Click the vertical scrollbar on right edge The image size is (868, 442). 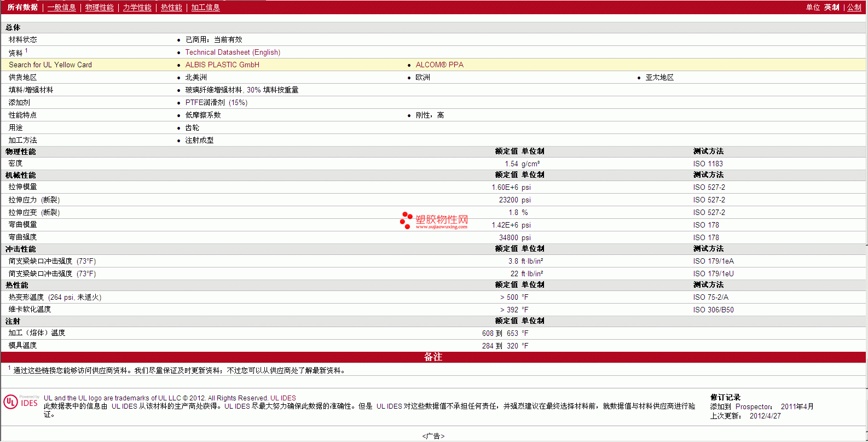[x=867, y=221]
